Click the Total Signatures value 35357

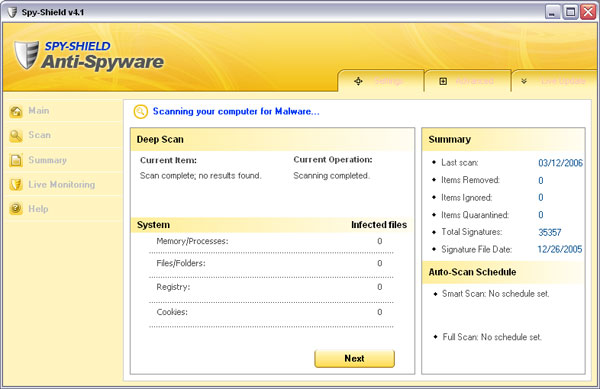click(x=550, y=232)
